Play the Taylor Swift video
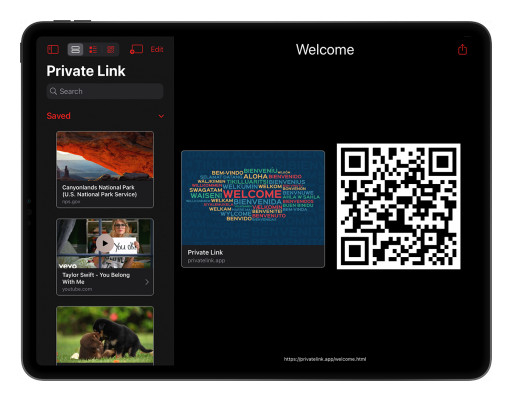 pos(105,243)
